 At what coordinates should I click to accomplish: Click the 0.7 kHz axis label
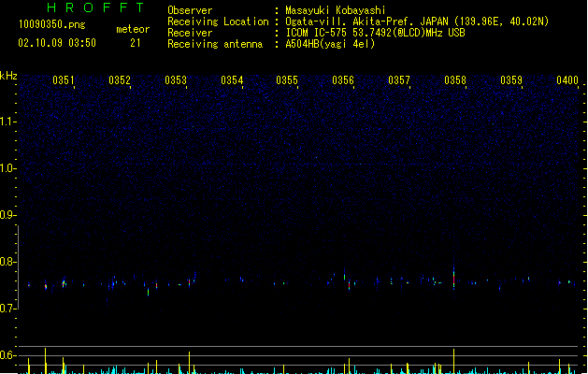8,309
